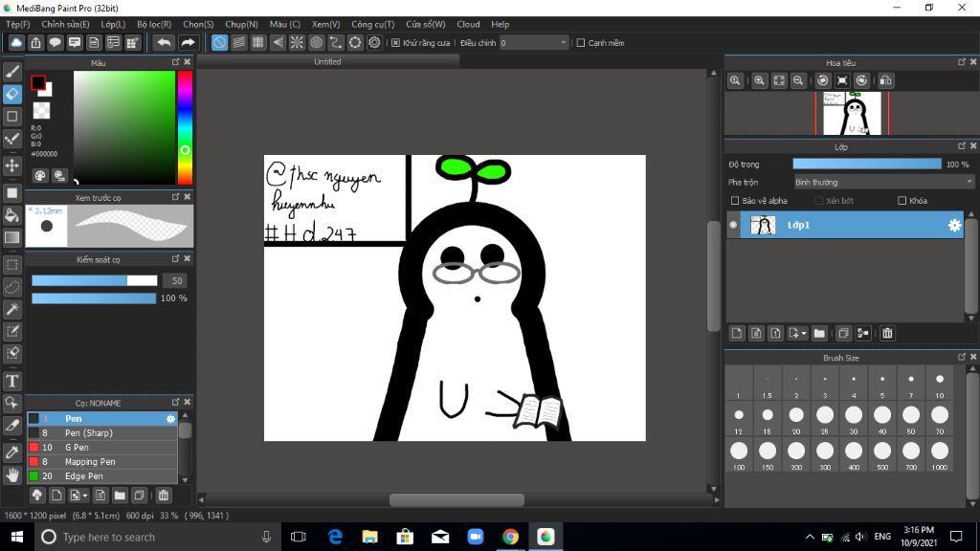The image size is (980, 551).
Task: Enable the crosshatch grid snap guide
Action: tap(258, 42)
